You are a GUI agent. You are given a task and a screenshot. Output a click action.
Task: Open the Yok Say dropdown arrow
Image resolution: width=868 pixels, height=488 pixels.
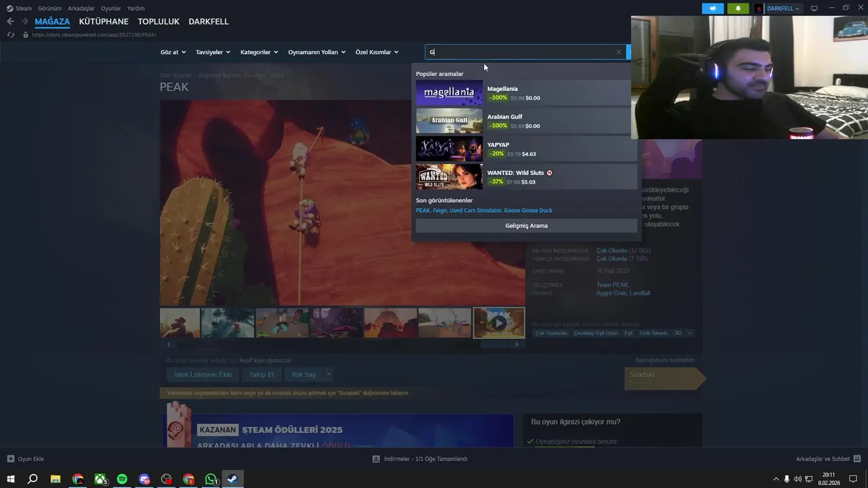(x=328, y=374)
